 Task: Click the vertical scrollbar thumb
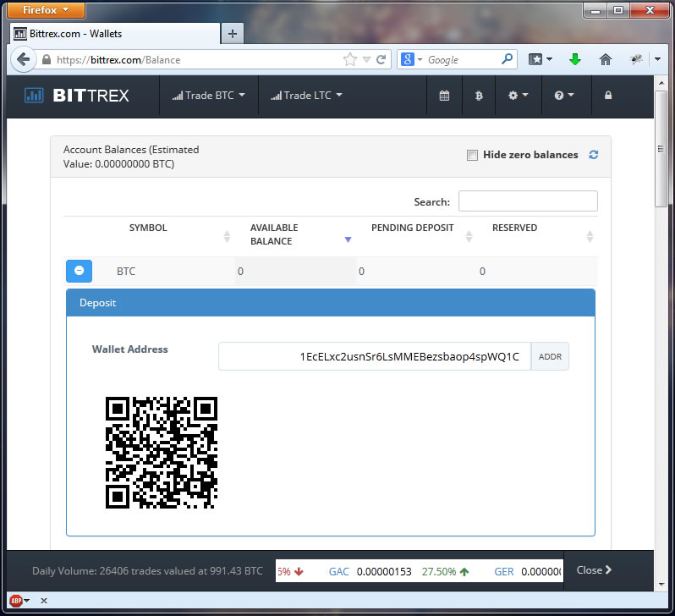[661, 149]
